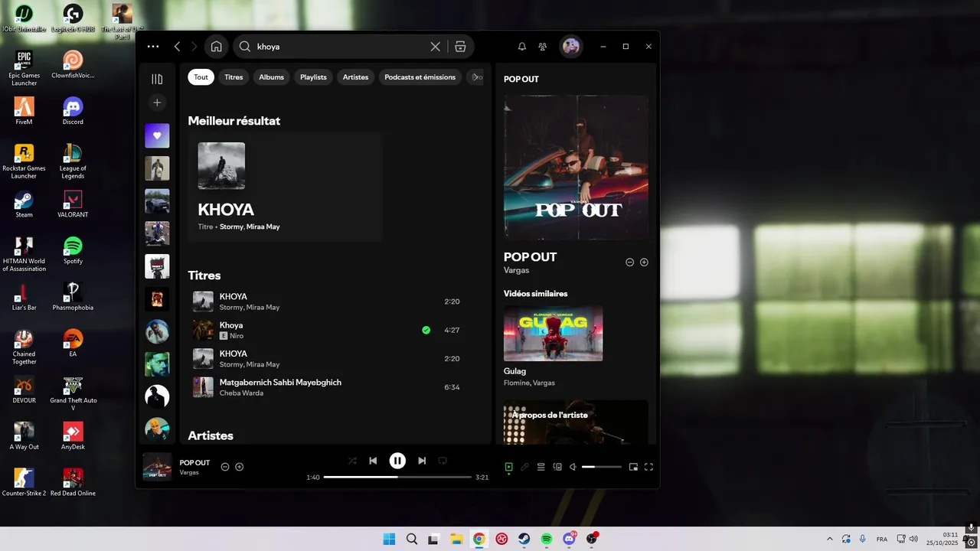Open Liked Songs heart playlist

tap(157, 135)
